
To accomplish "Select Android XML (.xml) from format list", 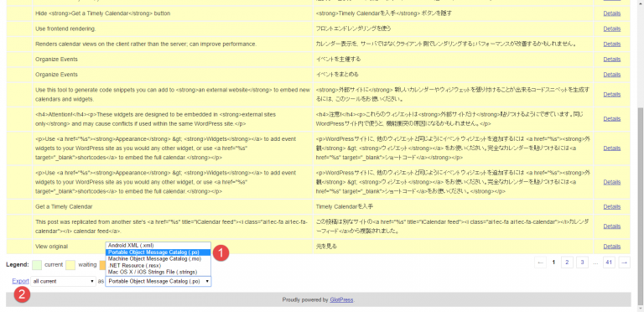I will 158,245.
